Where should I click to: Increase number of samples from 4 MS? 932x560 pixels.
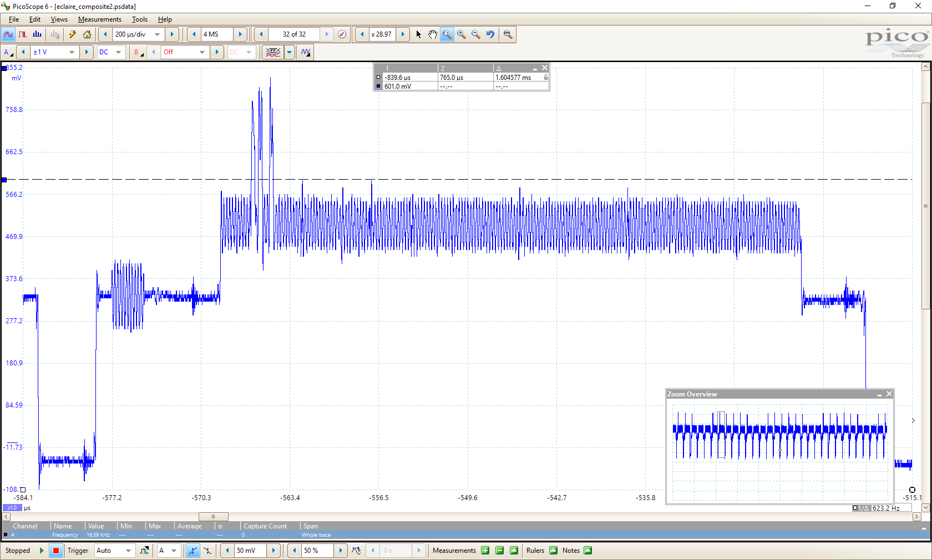[240, 34]
